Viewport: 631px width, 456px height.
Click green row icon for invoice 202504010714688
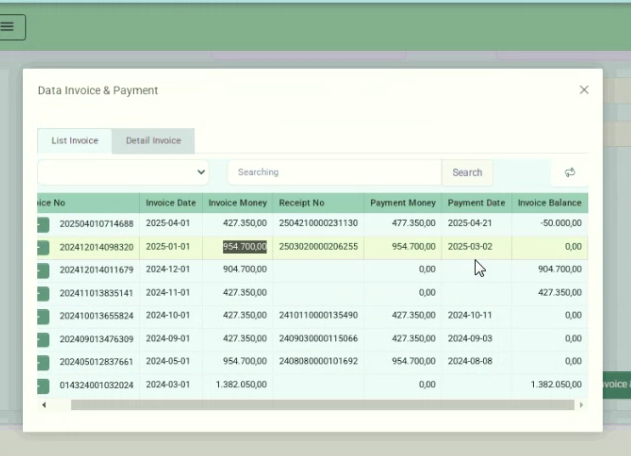point(43,223)
